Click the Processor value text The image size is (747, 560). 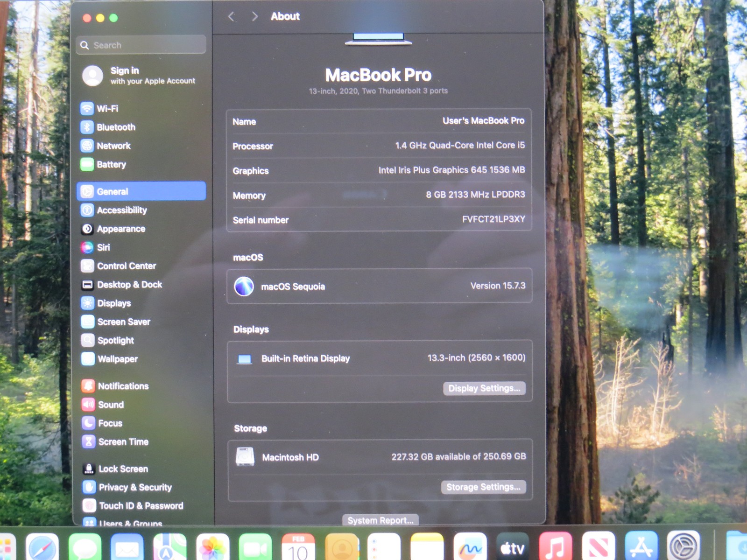[460, 146]
